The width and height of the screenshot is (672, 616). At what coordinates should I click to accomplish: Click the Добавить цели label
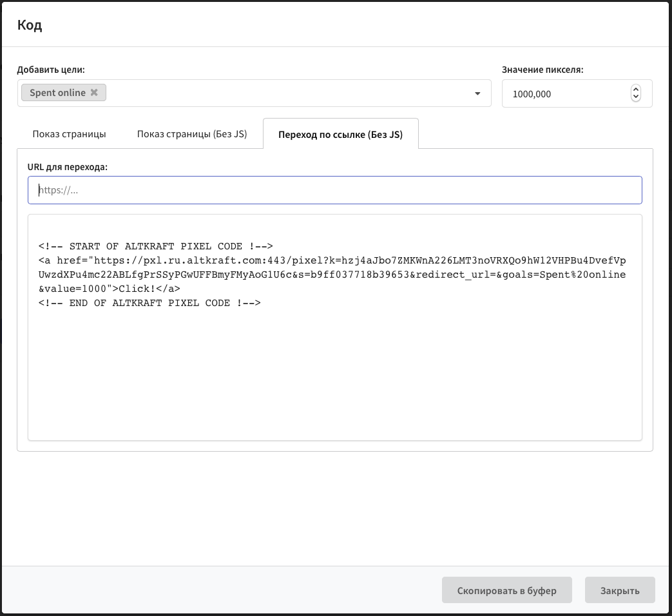point(51,70)
